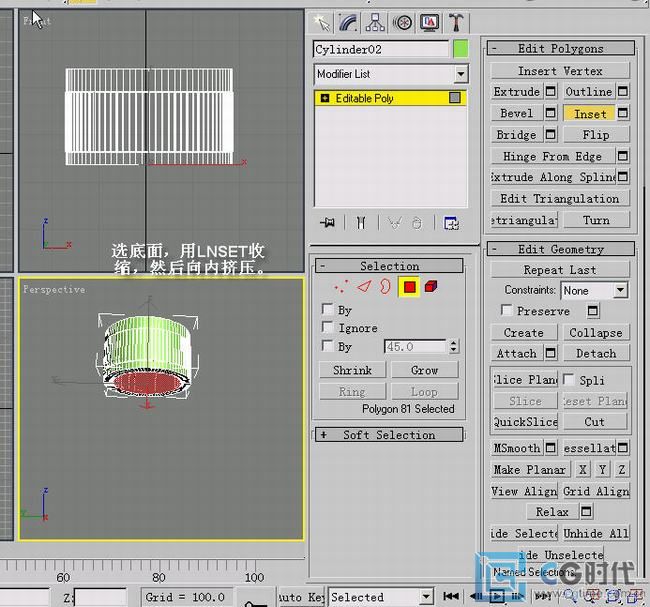Click Remove Modifier trash icon
The width and height of the screenshot is (650, 607).
(417, 223)
